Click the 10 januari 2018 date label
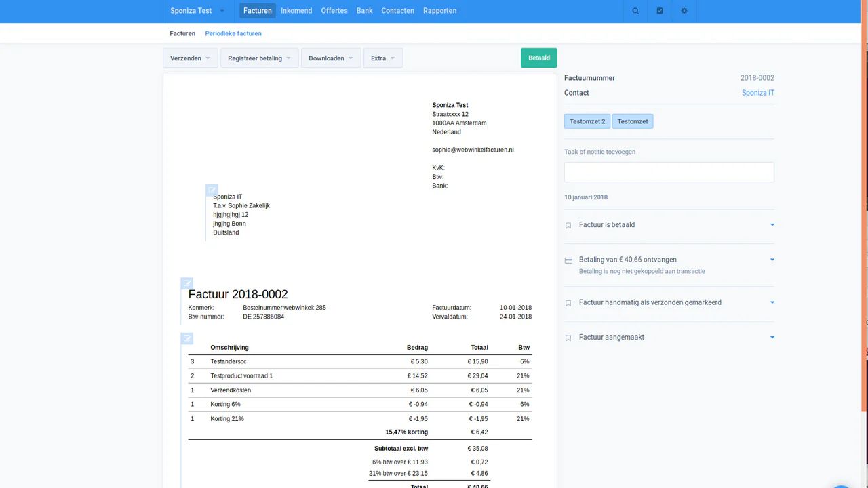 586,197
